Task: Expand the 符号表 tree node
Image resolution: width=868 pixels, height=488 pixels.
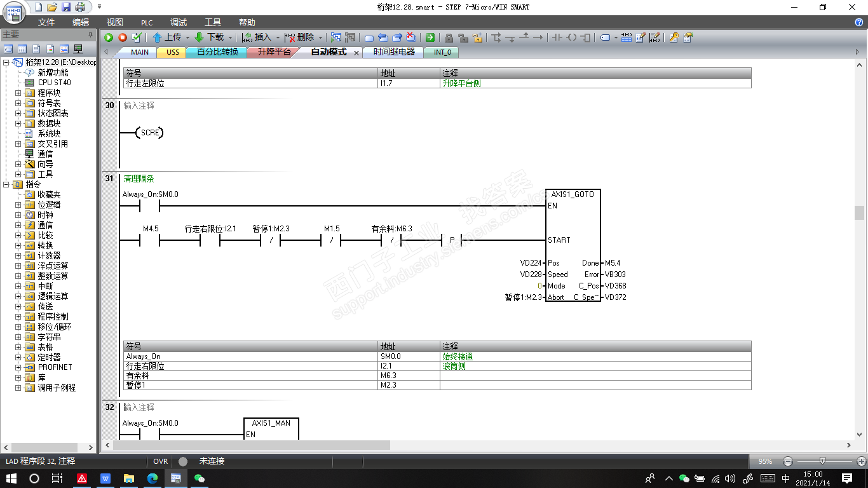Action: pyautogui.click(x=18, y=103)
